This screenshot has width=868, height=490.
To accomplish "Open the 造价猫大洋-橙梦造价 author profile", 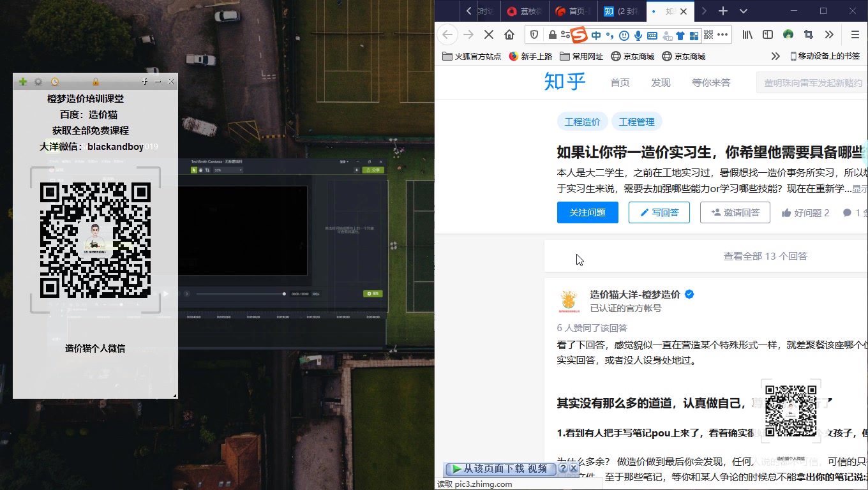I will point(635,294).
